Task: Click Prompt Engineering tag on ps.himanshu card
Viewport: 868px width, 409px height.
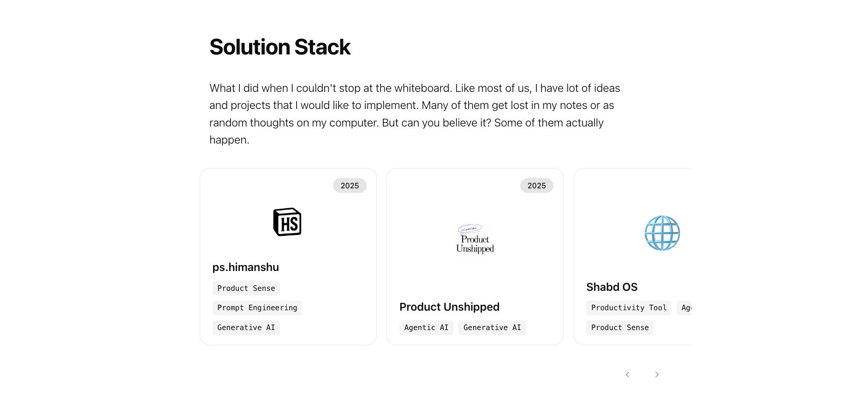Action: click(x=257, y=308)
